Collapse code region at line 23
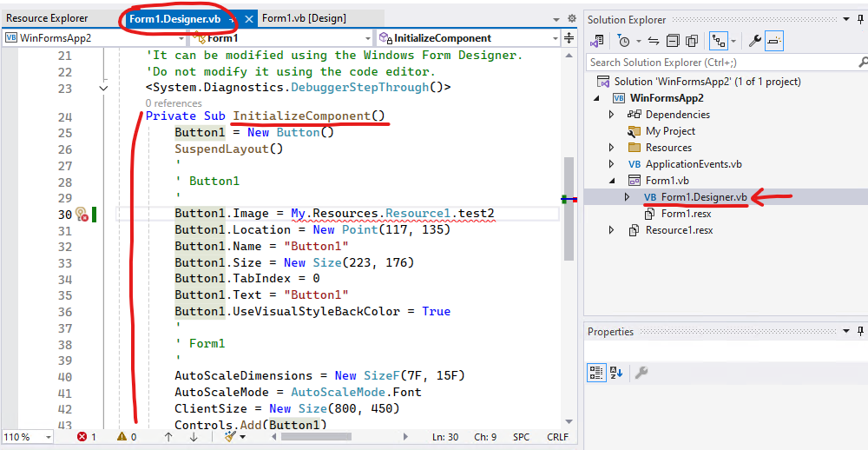The image size is (868, 450). [x=103, y=88]
